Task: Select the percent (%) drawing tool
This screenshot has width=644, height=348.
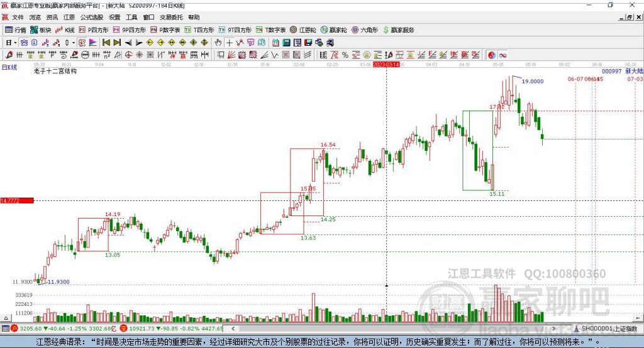Action: pos(345,55)
